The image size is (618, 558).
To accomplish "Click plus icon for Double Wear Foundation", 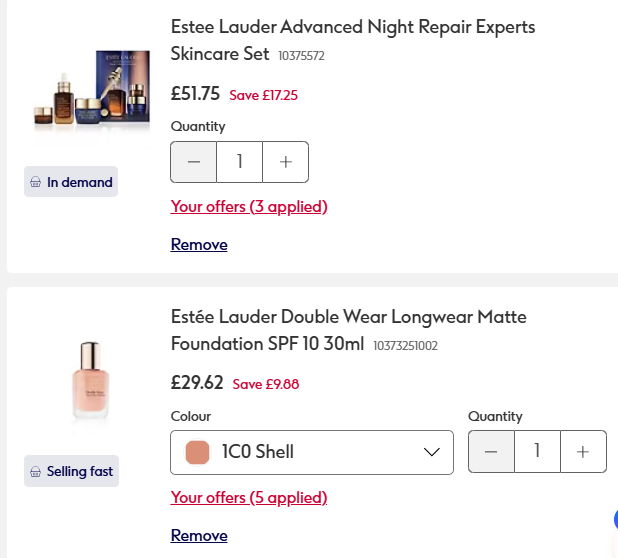I will pyautogui.click(x=583, y=452).
